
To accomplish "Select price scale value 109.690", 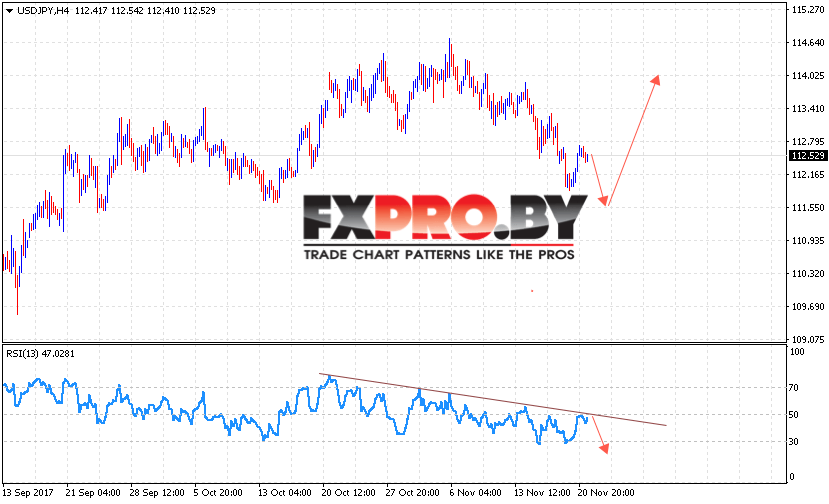I will tap(808, 307).
